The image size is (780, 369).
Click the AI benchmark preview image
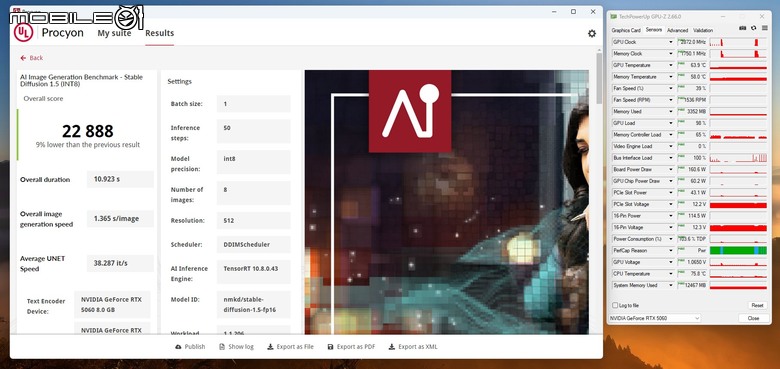click(447, 201)
